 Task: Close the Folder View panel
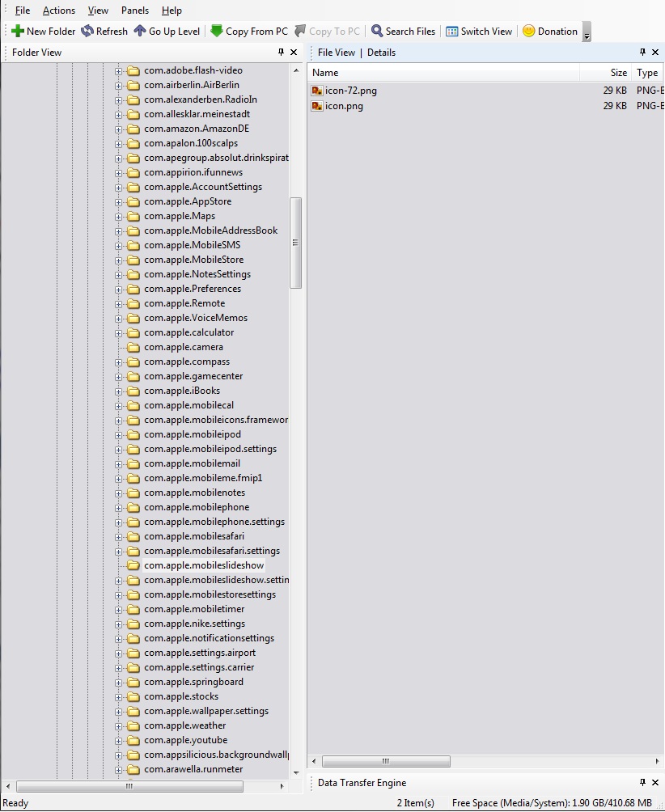click(294, 52)
